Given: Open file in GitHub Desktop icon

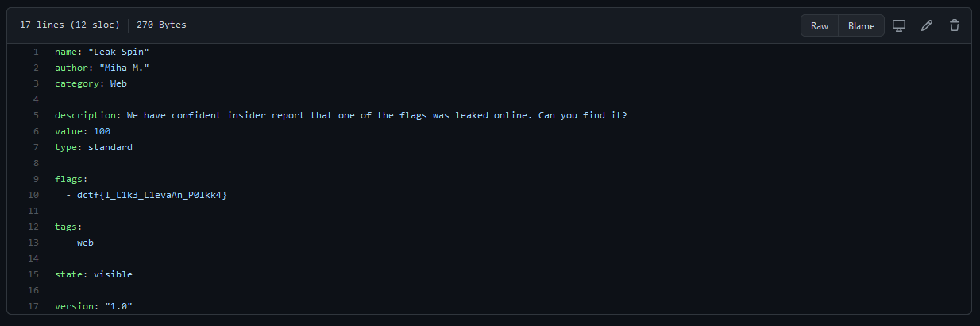Looking at the screenshot, I should pyautogui.click(x=899, y=25).
